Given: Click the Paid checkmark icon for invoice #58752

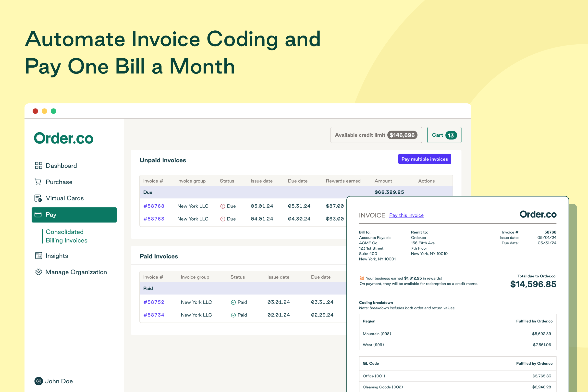Looking at the screenshot, I should click(233, 302).
